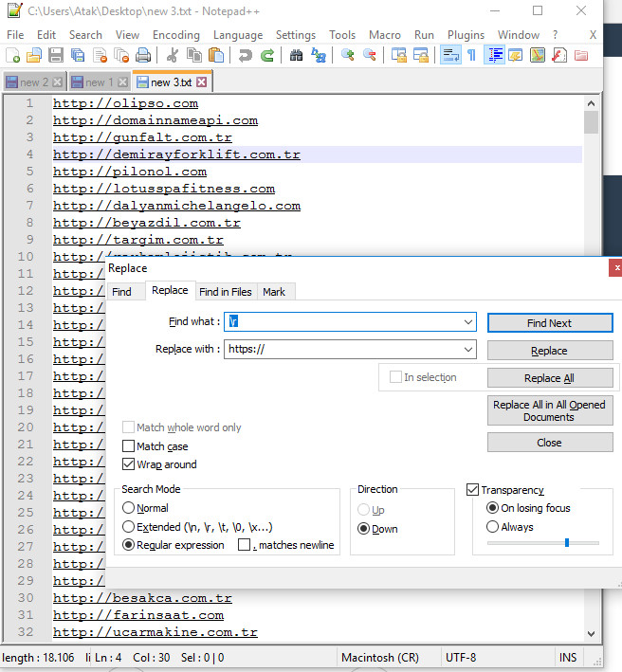
Task: Zoom out toolbar icon
Action: click(x=370, y=55)
